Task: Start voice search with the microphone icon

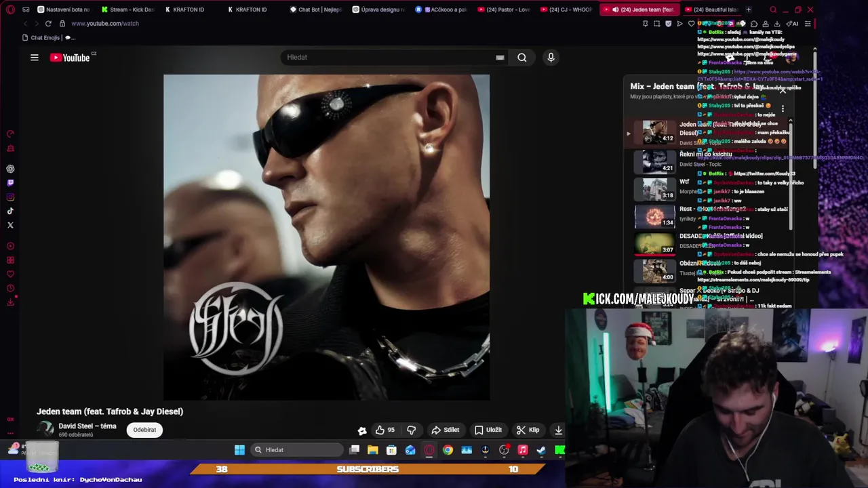Action: pyautogui.click(x=551, y=58)
